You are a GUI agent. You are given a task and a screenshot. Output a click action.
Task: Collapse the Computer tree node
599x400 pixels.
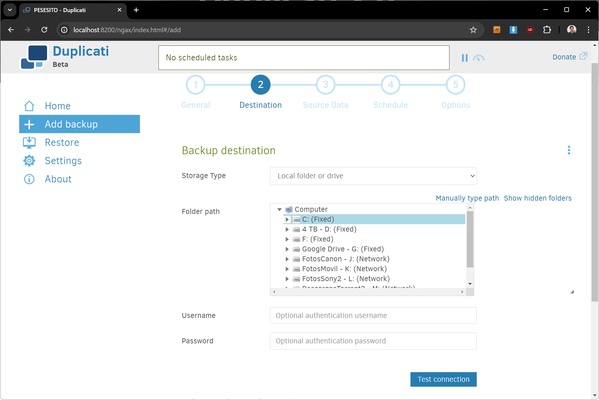[280, 209]
